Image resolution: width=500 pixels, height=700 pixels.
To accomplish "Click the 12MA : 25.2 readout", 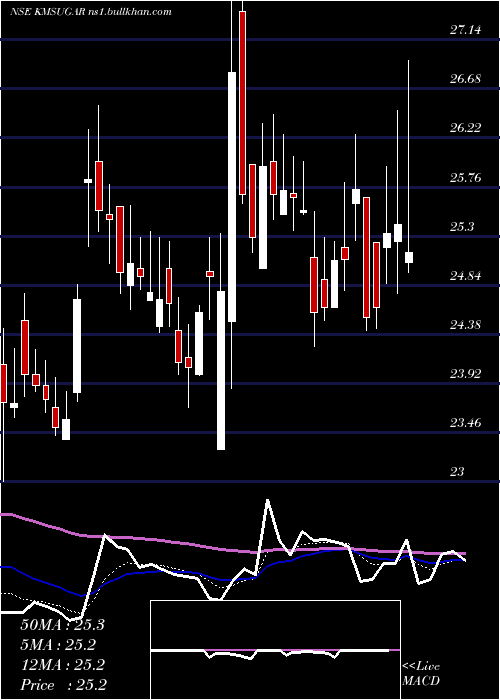I will click(62, 665).
